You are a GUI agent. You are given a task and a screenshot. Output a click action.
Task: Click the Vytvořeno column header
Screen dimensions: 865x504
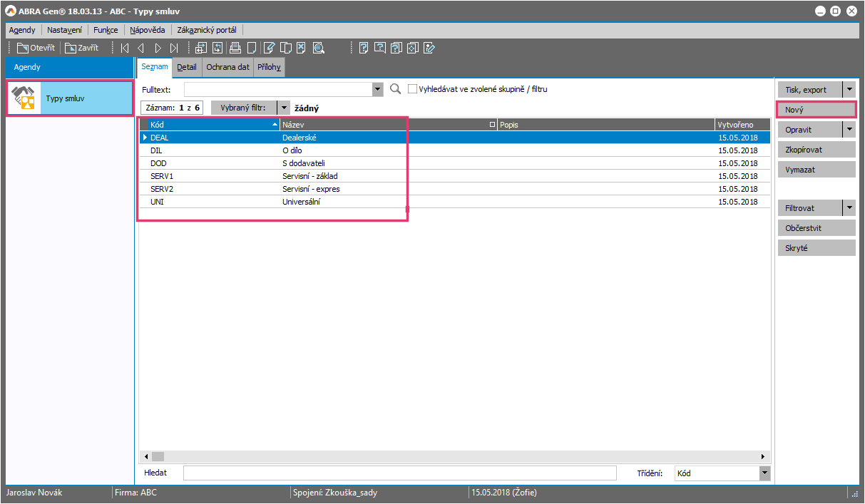click(742, 125)
